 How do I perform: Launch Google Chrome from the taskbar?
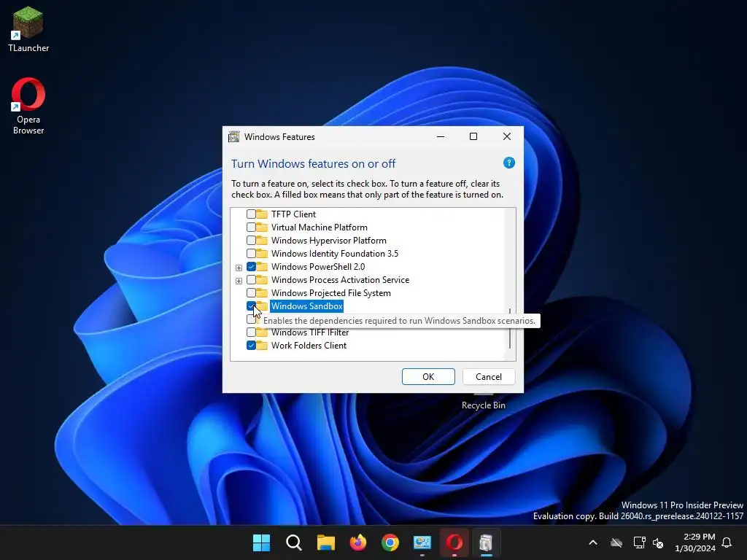click(390, 542)
